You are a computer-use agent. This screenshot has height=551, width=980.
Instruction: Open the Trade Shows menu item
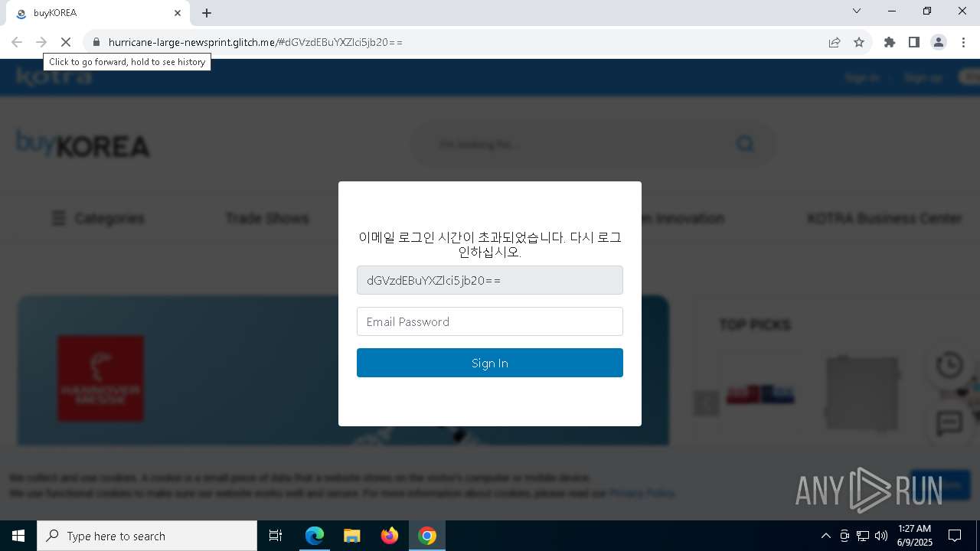(x=267, y=219)
